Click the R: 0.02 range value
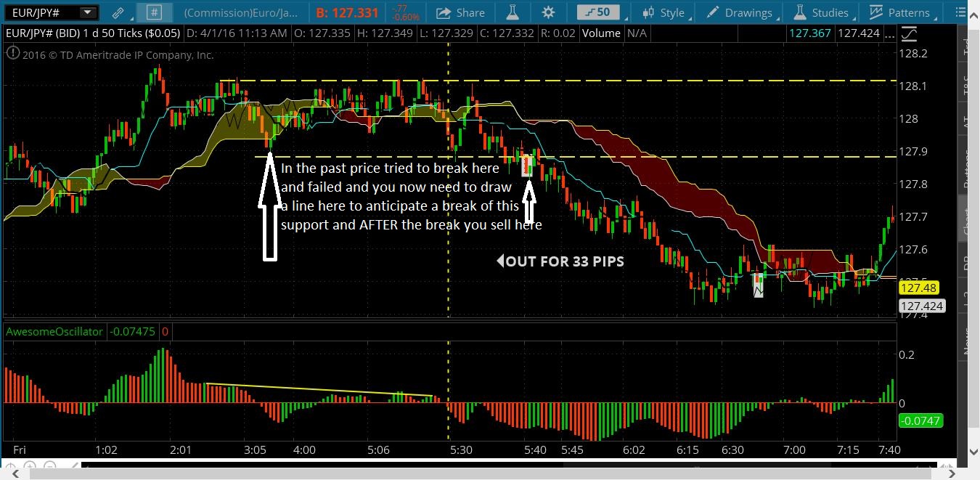 tap(558, 33)
